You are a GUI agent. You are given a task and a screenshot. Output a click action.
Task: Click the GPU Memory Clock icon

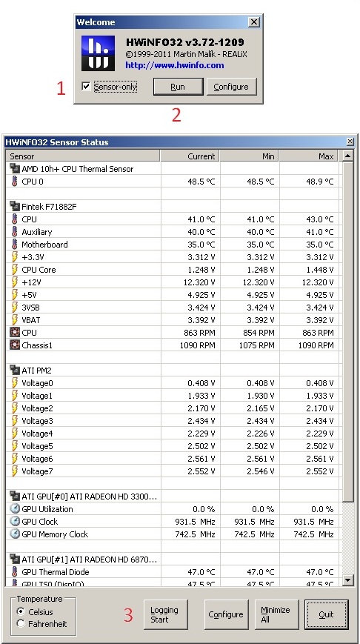coord(15,534)
